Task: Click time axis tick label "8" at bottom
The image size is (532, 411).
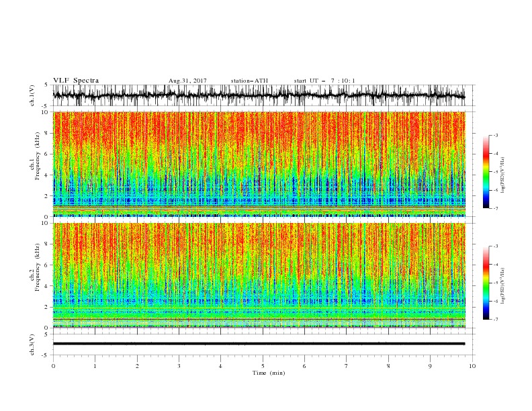Action: pyautogui.click(x=388, y=366)
